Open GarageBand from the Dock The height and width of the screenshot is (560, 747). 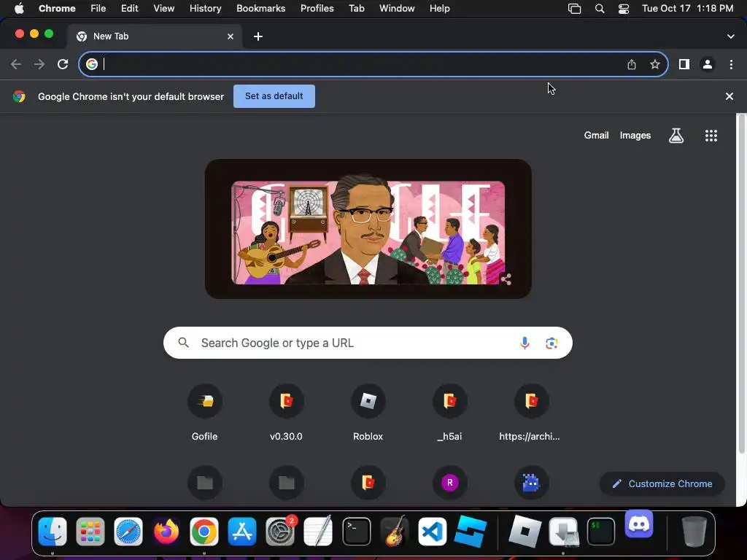(x=395, y=532)
